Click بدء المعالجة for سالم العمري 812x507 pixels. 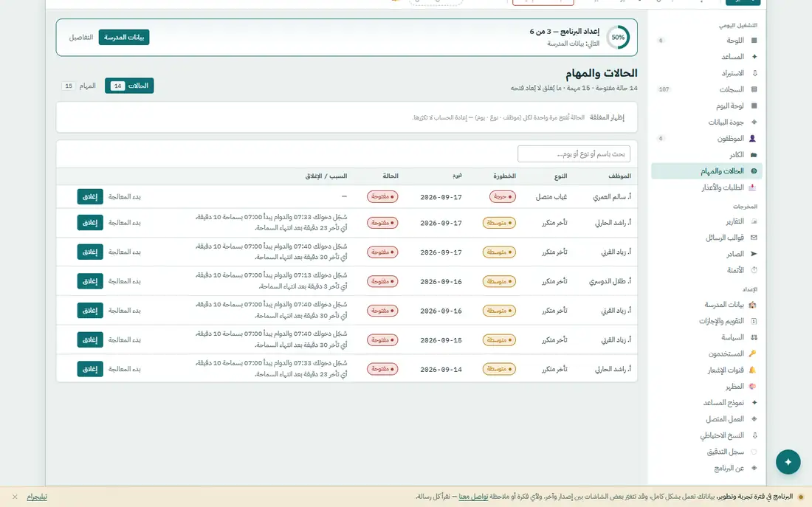click(x=124, y=197)
